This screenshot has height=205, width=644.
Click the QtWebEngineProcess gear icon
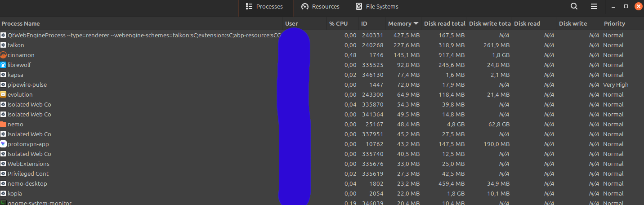[x=3, y=35]
